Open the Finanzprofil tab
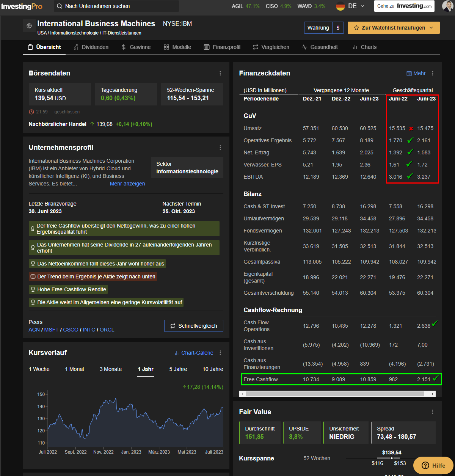This screenshot has width=455, height=476. tap(222, 47)
